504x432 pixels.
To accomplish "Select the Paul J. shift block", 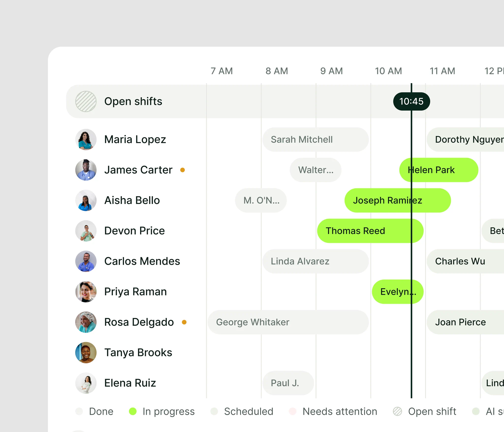I will [288, 383].
